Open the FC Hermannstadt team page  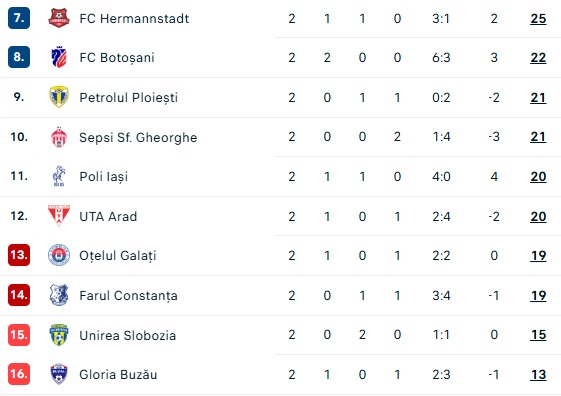click(134, 19)
